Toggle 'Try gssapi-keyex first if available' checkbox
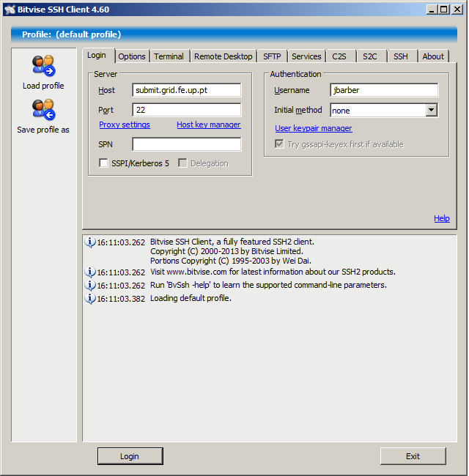Screen dimensions: 469x476 coord(279,144)
